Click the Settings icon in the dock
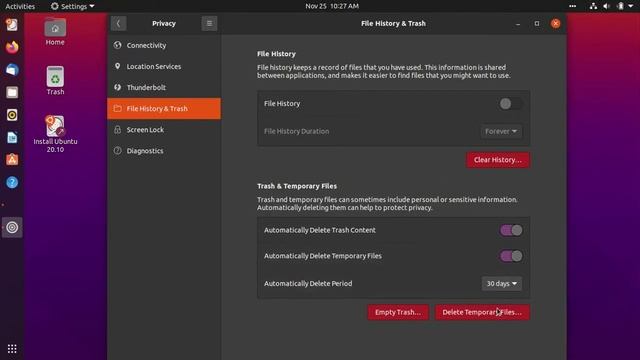 point(12,227)
